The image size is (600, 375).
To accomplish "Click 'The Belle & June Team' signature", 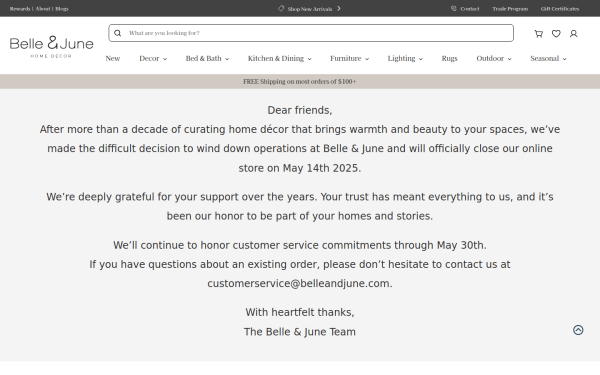I will click(300, 332).
